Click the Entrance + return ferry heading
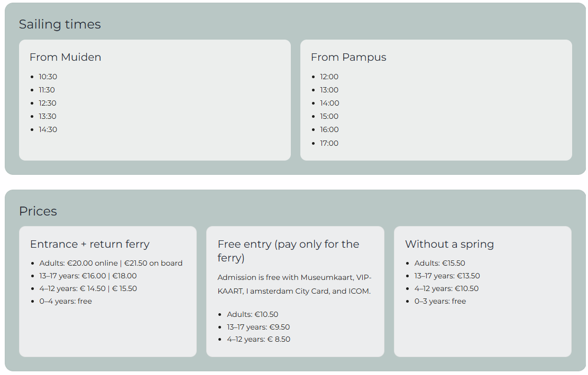 point(89,244)
